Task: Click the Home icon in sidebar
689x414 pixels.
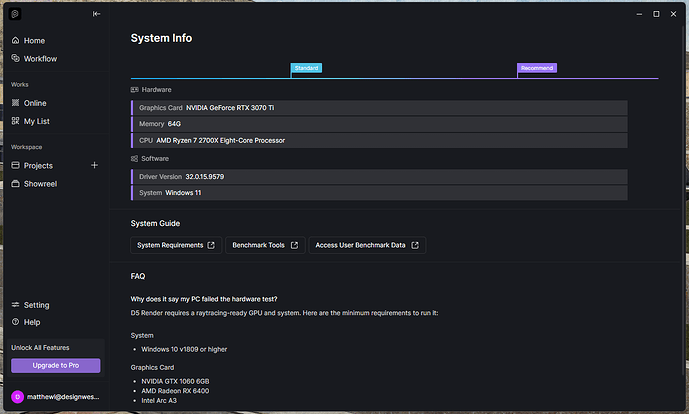Action: click(x=15, y=40)
